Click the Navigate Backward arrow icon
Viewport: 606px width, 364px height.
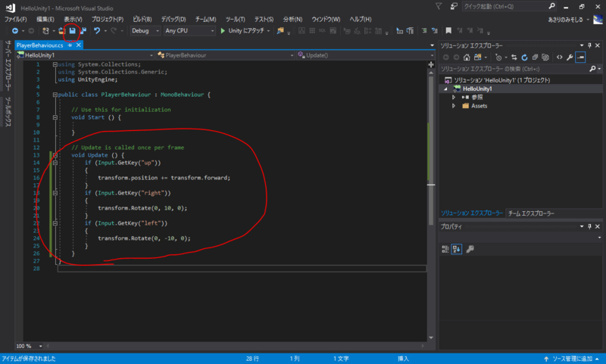point(15,31)
